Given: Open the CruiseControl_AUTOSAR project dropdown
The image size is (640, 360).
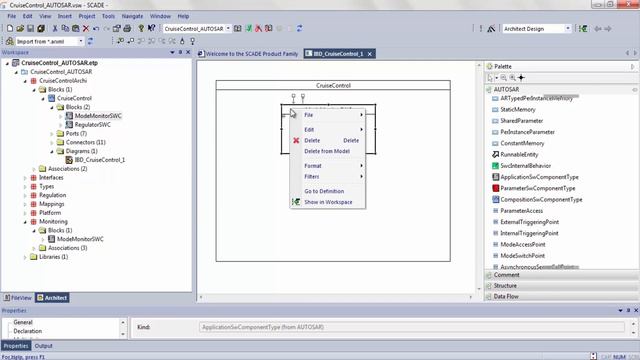Looking at the screenshot, I should pos(228,28).
